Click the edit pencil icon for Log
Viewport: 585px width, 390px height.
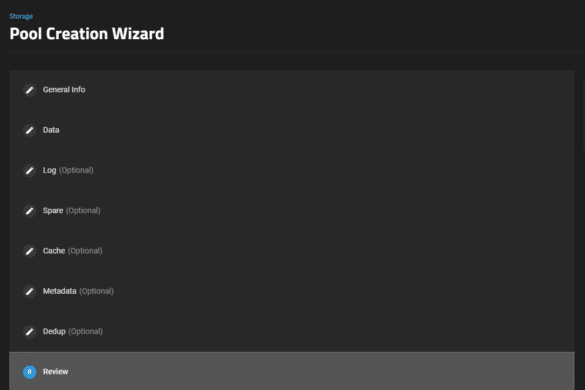pos(29,171)
